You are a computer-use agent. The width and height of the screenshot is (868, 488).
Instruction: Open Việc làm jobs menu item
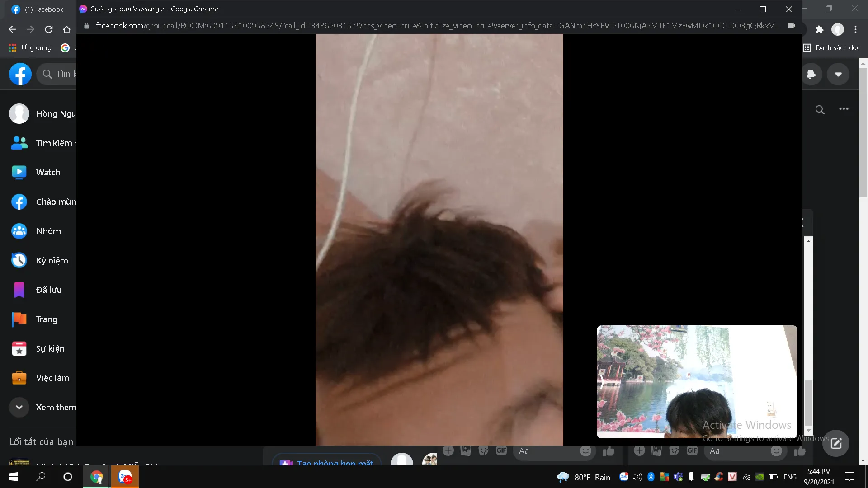(x=52, y=378)
